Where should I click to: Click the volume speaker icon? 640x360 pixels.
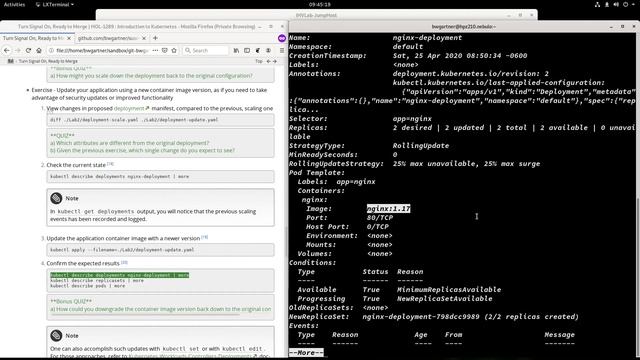[616, 4]
